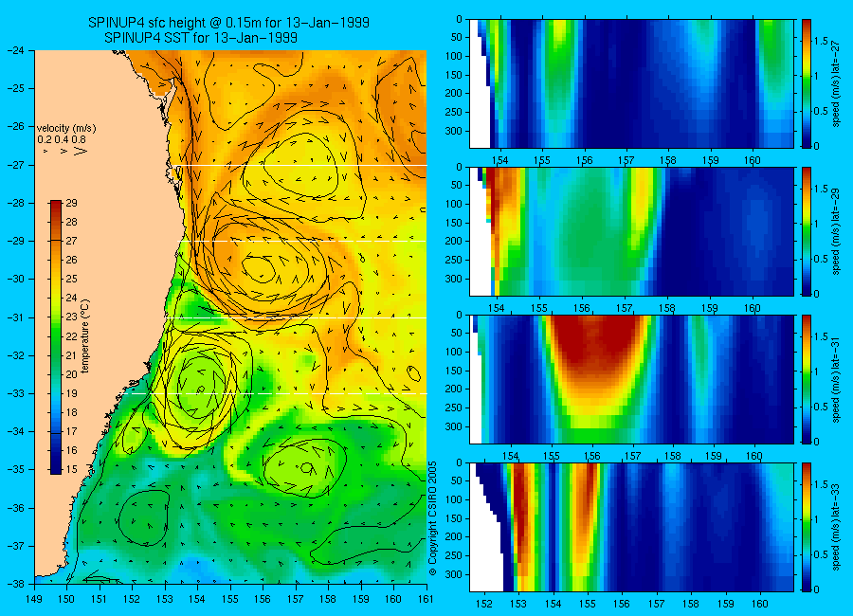Click the '0.2 0.4 0.8' velocity scale values
Screen dimensions: 853x616
pyautogui.click(x=62, y=140)
